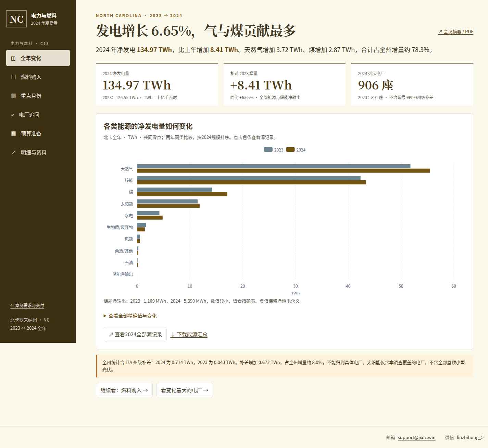
Task: Click the 燃料购入 sidebar icon
Action: click(14, 77)
